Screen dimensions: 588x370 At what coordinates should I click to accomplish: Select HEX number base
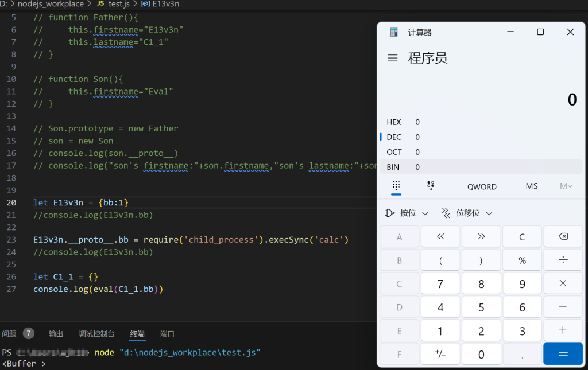coord(481,122)
